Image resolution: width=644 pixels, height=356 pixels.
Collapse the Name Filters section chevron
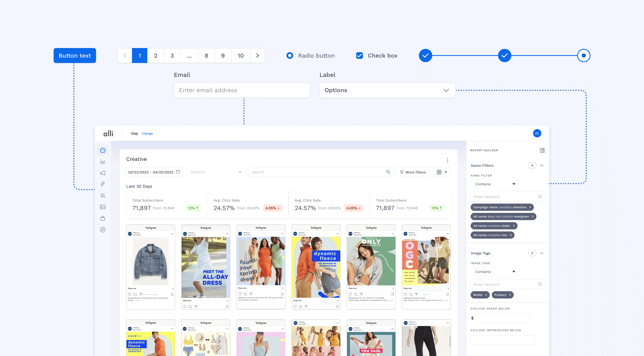(542, 165)
